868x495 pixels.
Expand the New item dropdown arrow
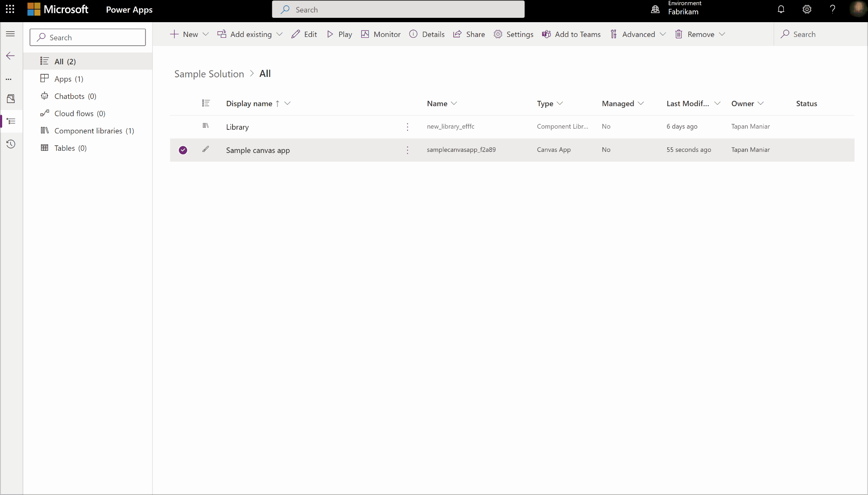pos(206,34)
